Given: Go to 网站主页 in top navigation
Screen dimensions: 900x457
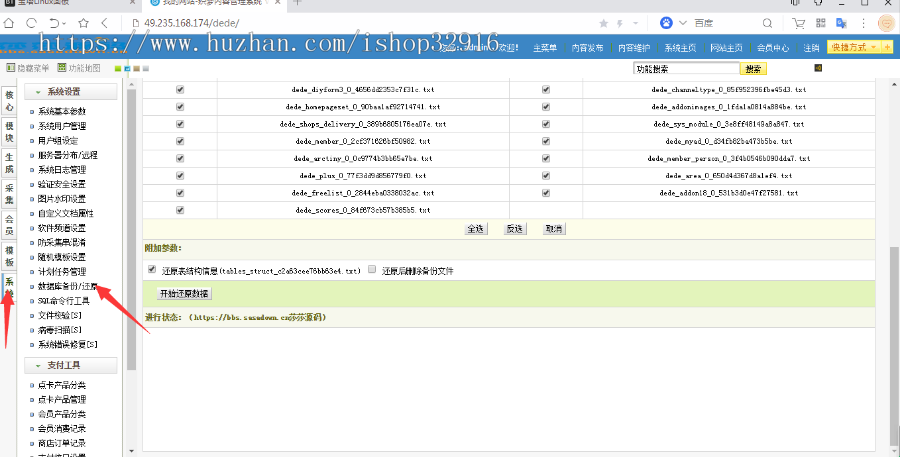Looking at the screenshot, I should point(726,48).
